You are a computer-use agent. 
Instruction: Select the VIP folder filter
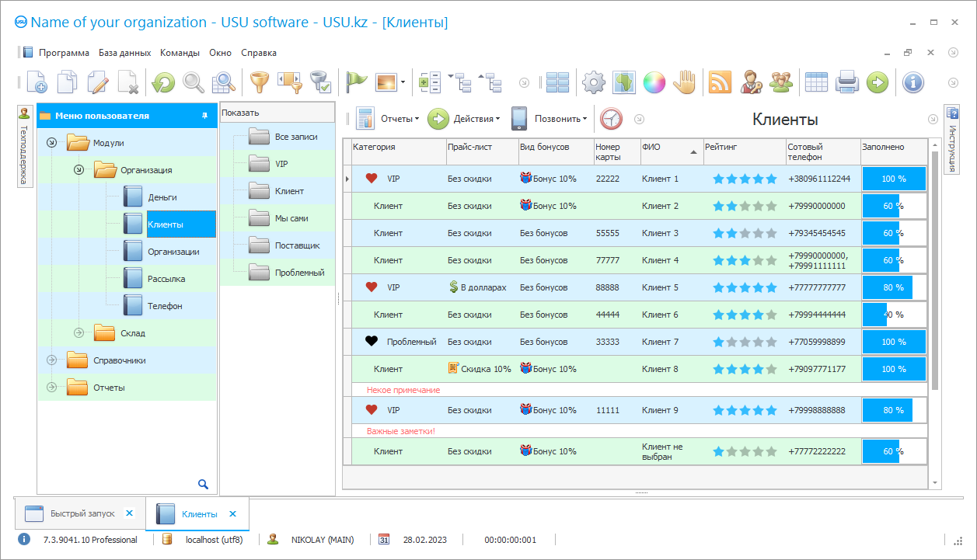281,164
